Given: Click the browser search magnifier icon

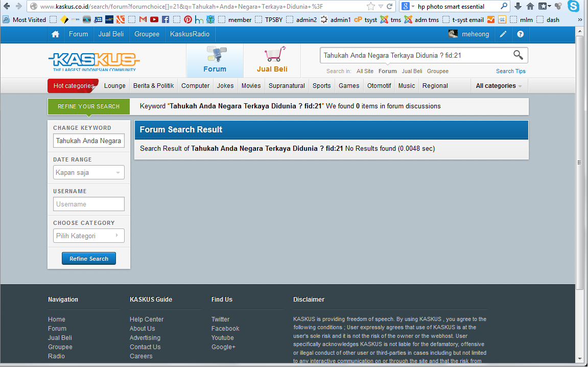Looking at the screenshot, I should point(504,6).
